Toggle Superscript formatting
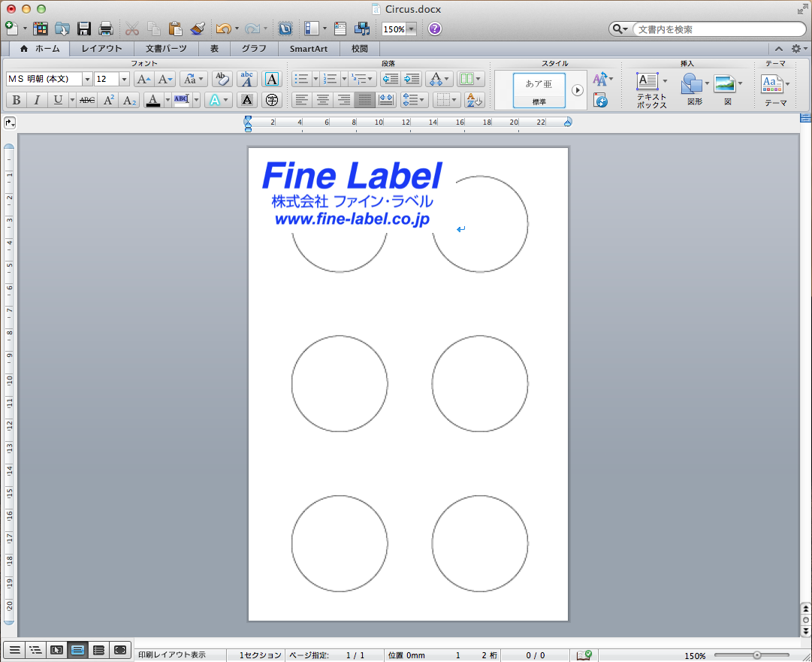This screenshot has height=662, width=812. [x=108, y=100]
